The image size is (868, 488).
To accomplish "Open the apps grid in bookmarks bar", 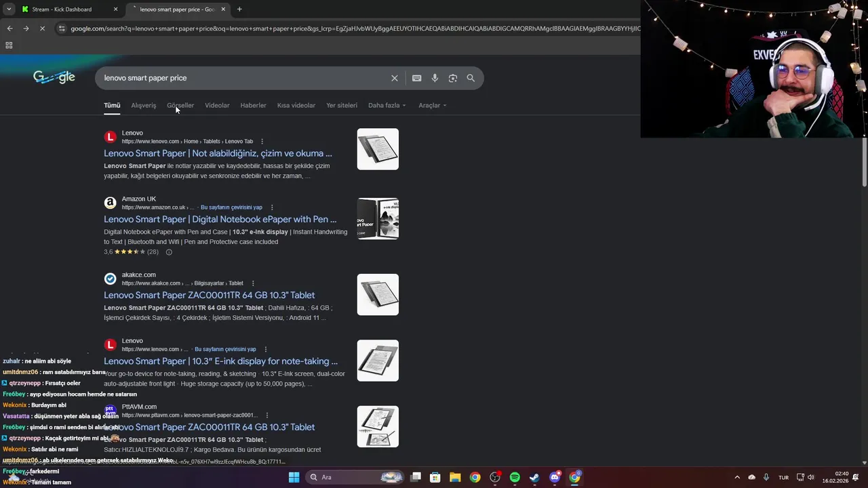I will (9, 45).
